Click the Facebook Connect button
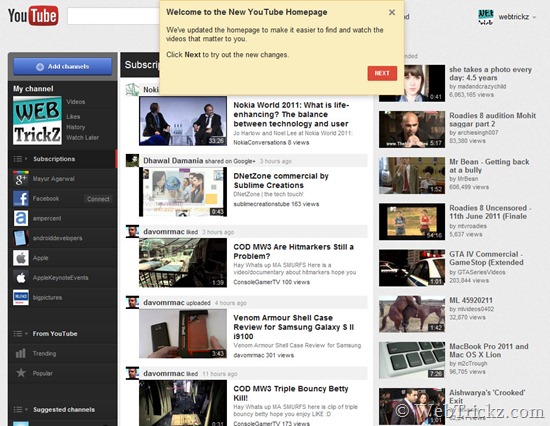Viewport: 550px width, 426px height. (98, 199)
